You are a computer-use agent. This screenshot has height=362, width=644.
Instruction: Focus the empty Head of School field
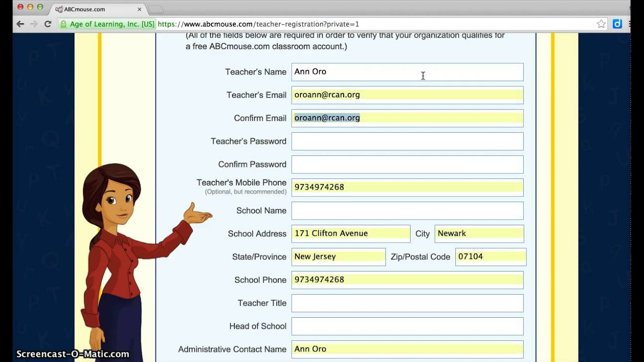click(x=408, y=326)
